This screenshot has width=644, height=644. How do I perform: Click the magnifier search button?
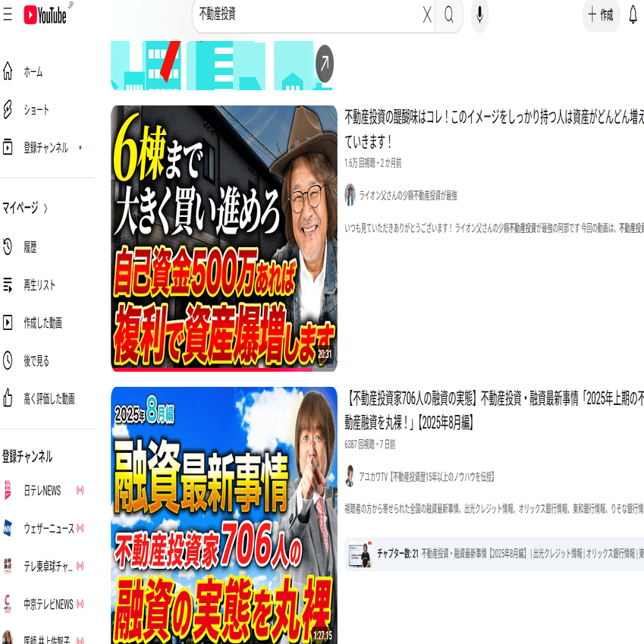click(449, 15)
